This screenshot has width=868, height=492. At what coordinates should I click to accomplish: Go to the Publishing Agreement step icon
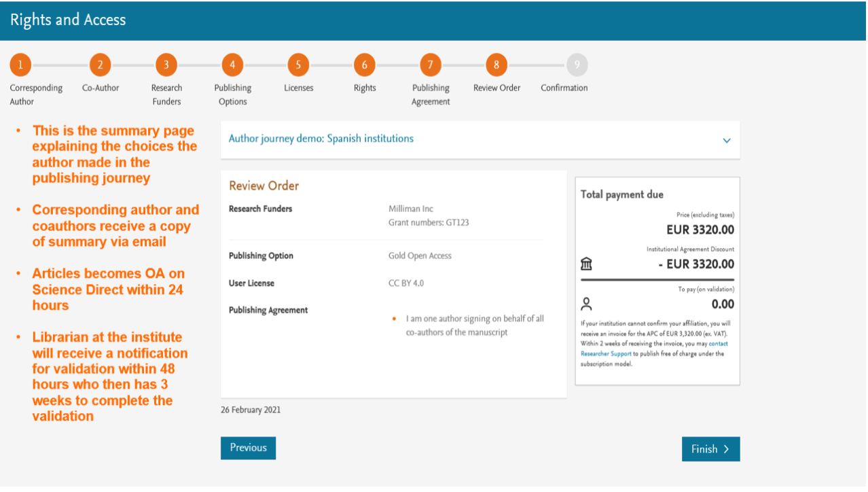[x=430, y=64]
